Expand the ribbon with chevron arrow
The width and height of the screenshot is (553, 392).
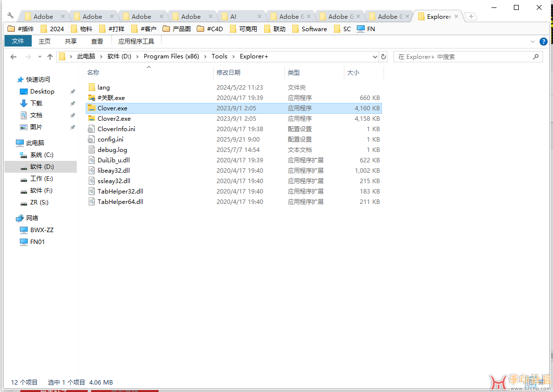(533, 42)
